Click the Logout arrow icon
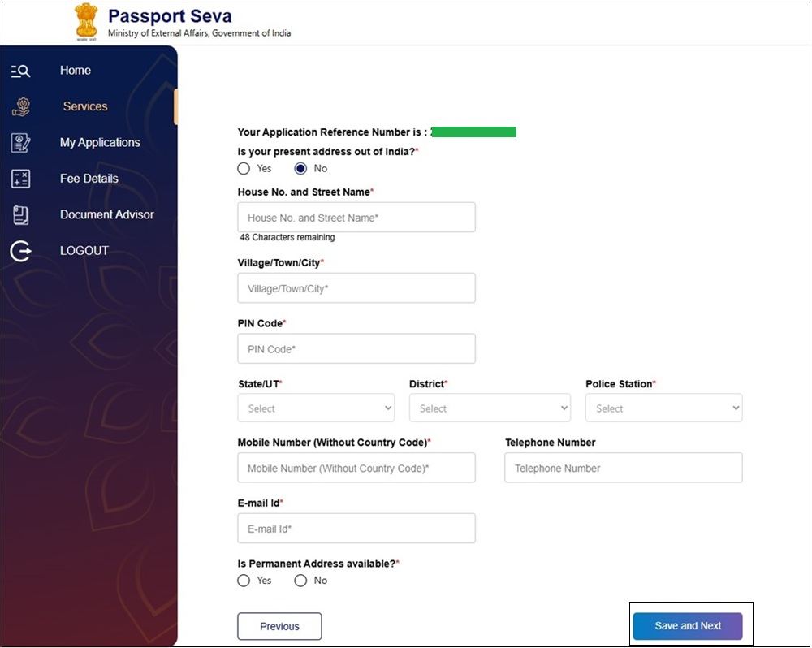812x648 pixels. [21, 251]
